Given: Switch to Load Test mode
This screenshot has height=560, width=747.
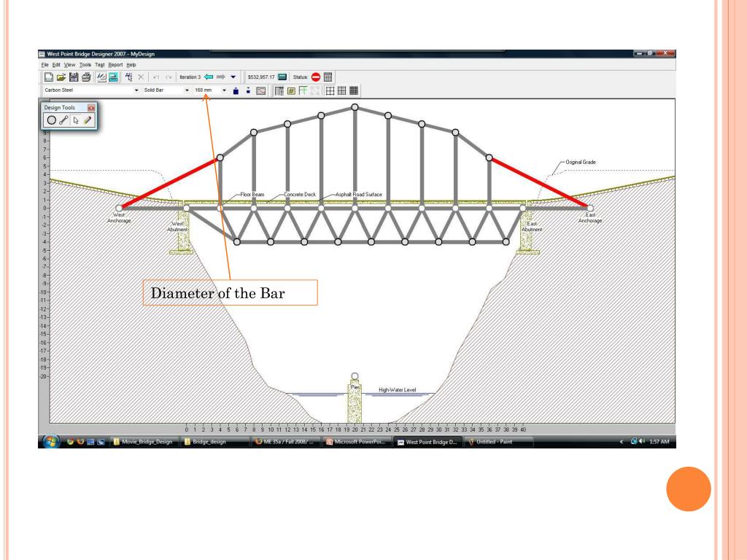Looking at the screenshot, I should point(113,77).
